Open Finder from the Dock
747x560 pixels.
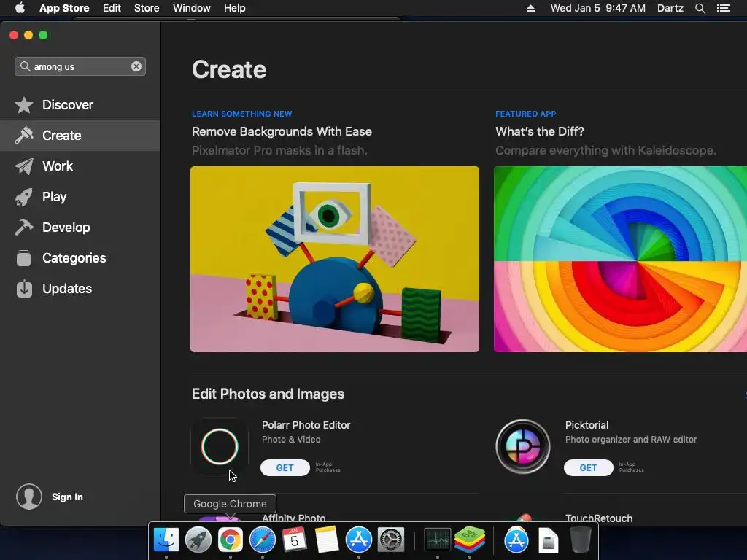click(166, 540)
